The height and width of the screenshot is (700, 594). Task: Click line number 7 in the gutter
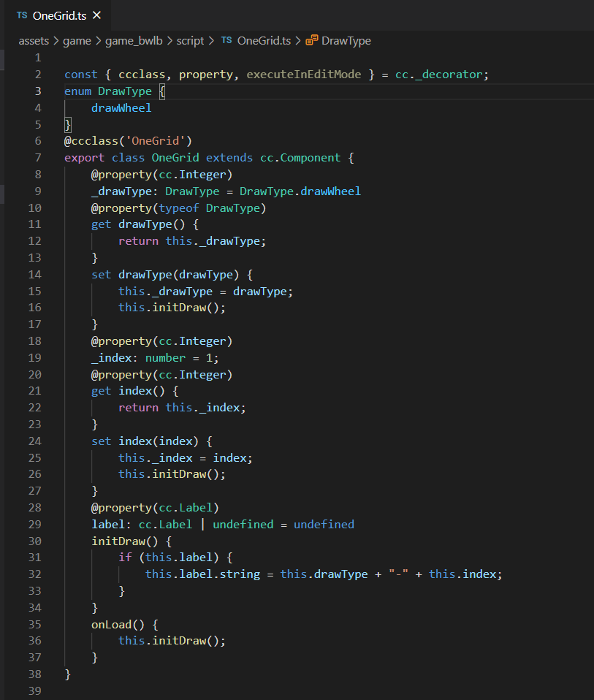(x=38, y=158)
